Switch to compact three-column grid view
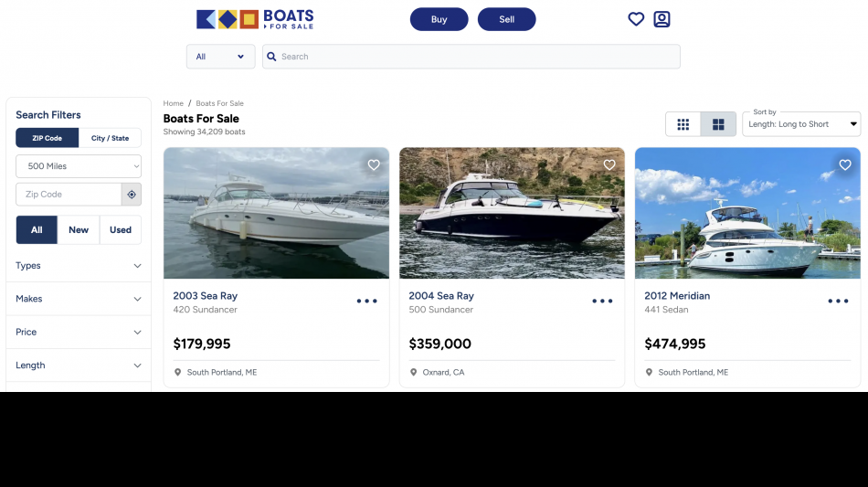This screenshot has height=487, width=868. [x=683, y=124]
